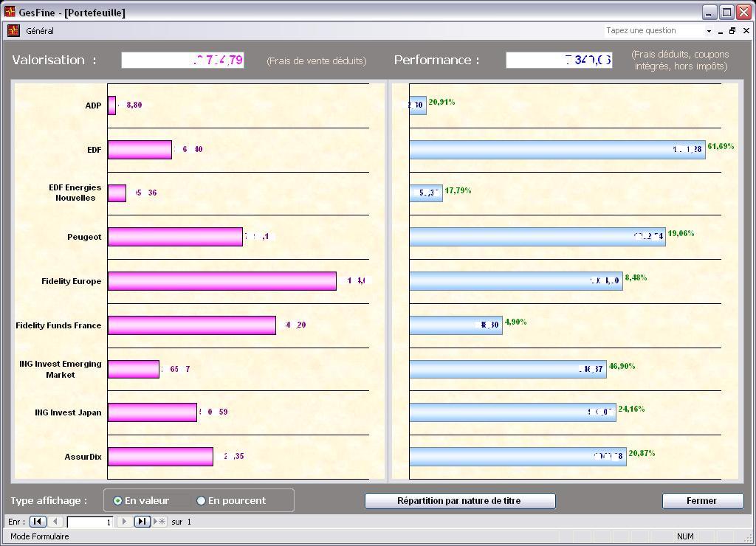Go to next record navigation button
The height and width of the screenshot is (546, 756).
(x=124, y=522)
